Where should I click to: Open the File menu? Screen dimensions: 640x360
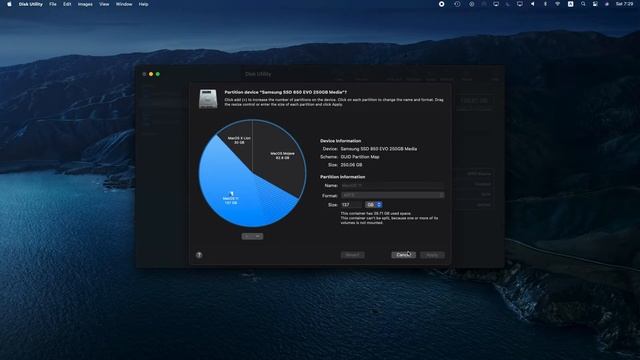click(x=53, y=4)
